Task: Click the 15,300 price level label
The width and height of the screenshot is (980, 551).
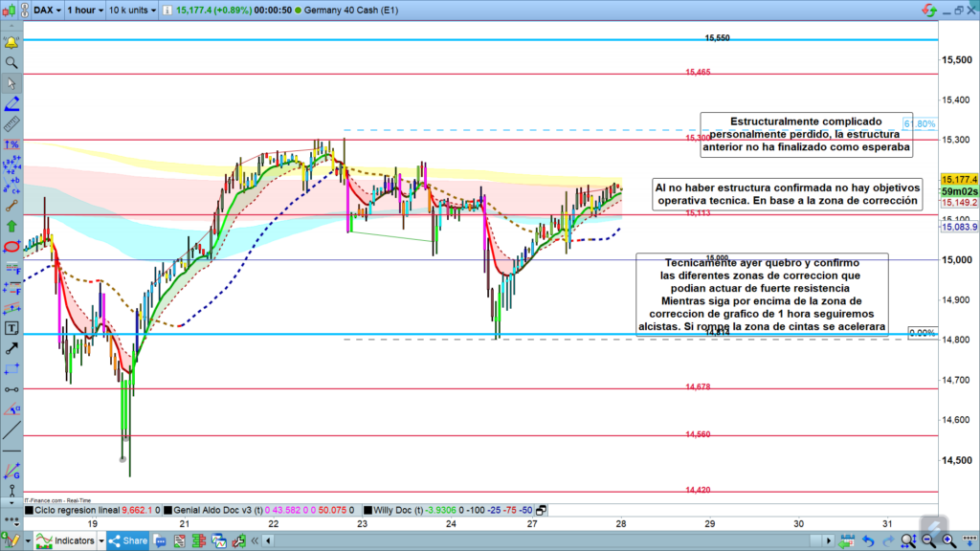Action: 697,138
